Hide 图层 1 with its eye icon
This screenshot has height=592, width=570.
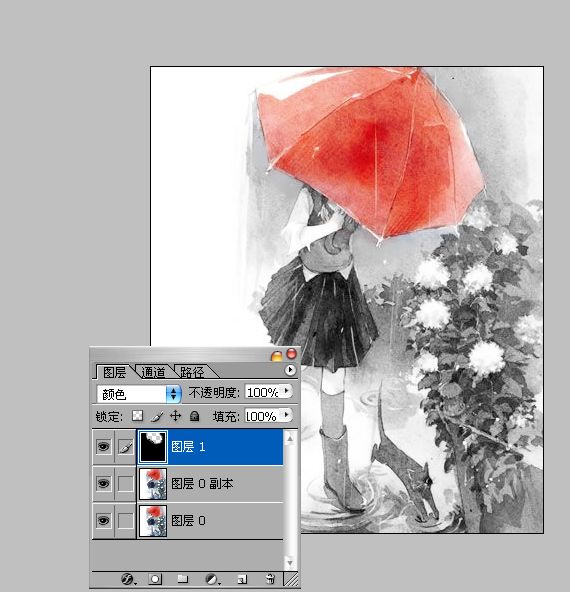click(x=103, y=447)
